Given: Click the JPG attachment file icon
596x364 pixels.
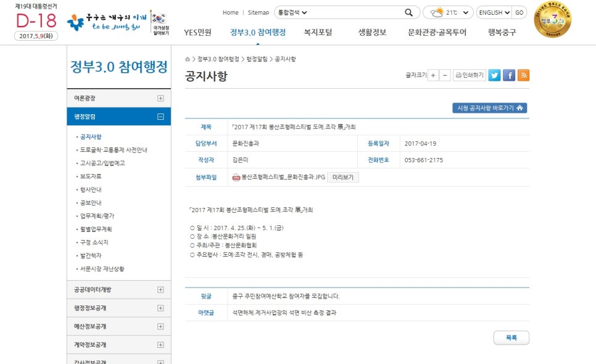Looking at the screenshot, I should [236, 178].
